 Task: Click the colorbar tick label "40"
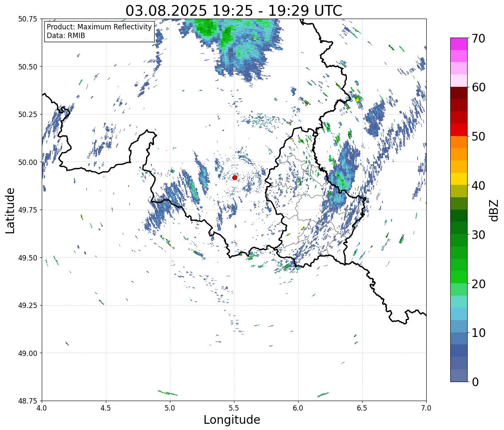coord(478,185)
